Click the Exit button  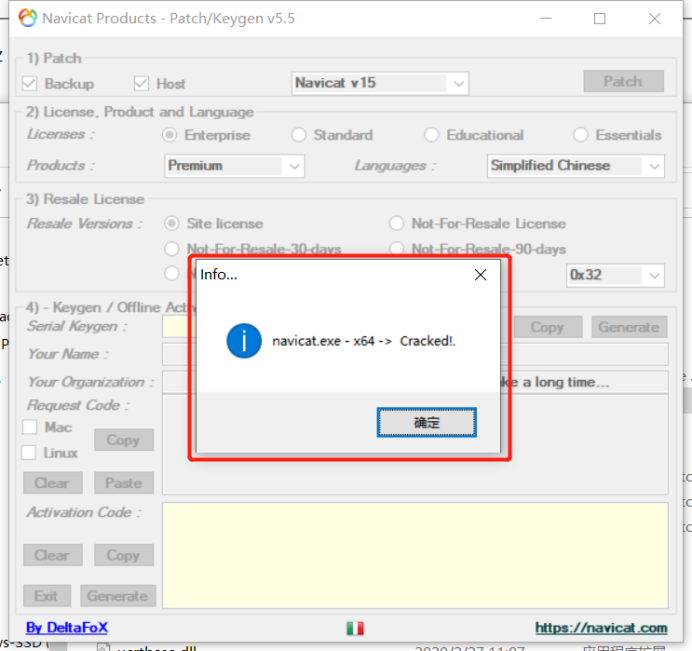[47, 596]
